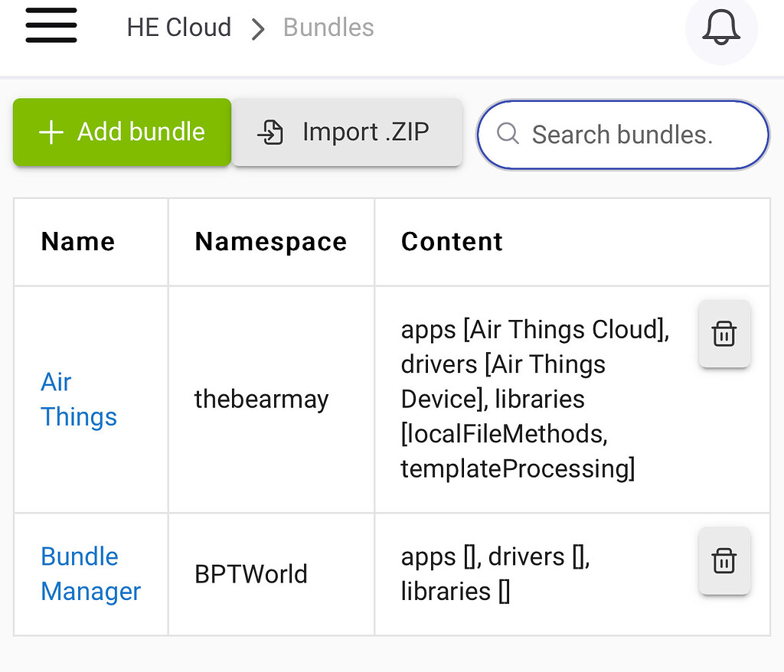
Task: Open the Bundle Manager bundle link
Action: tap(90, 573)
